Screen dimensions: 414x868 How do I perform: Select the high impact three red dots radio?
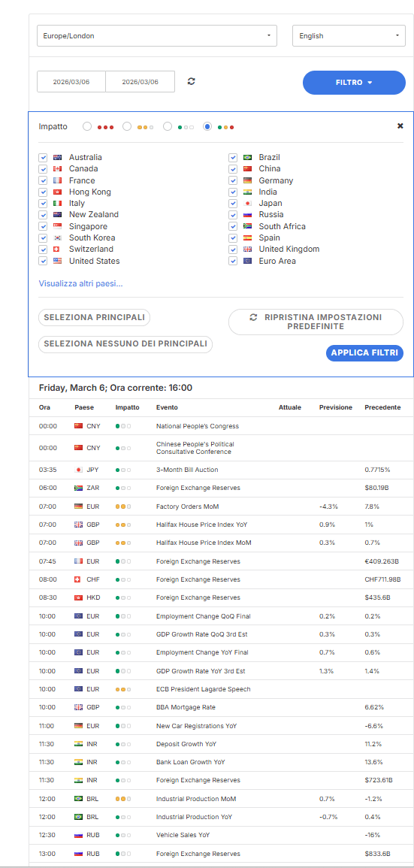(87, 126)
